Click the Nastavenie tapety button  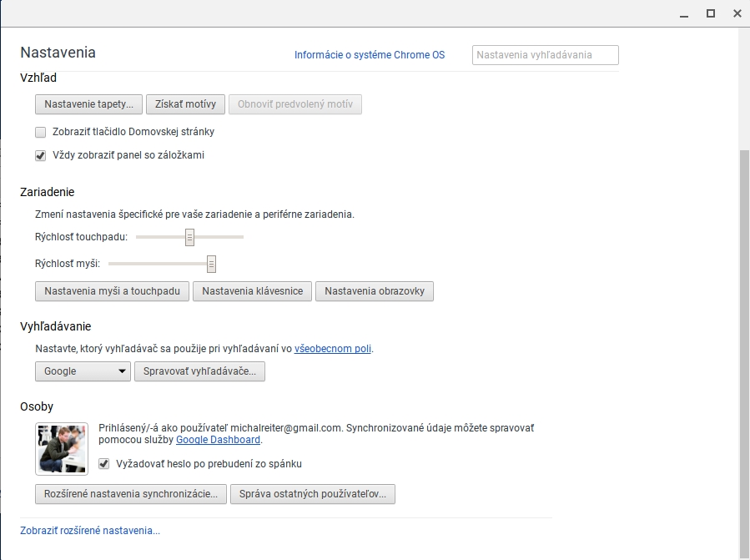pos(89,104)
